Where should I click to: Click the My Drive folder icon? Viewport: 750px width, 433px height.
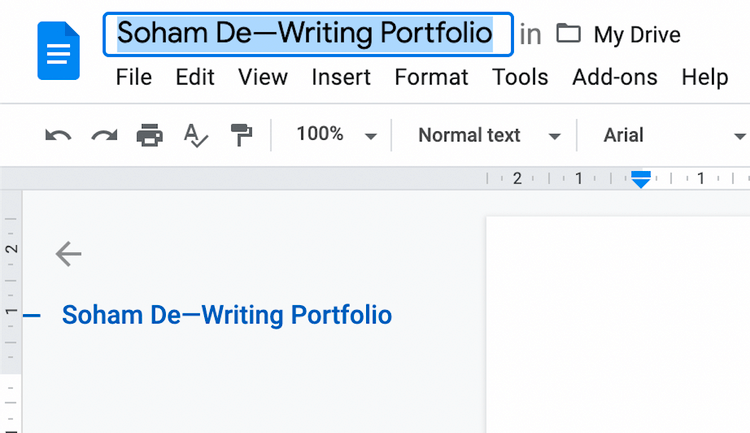point(568,34)
